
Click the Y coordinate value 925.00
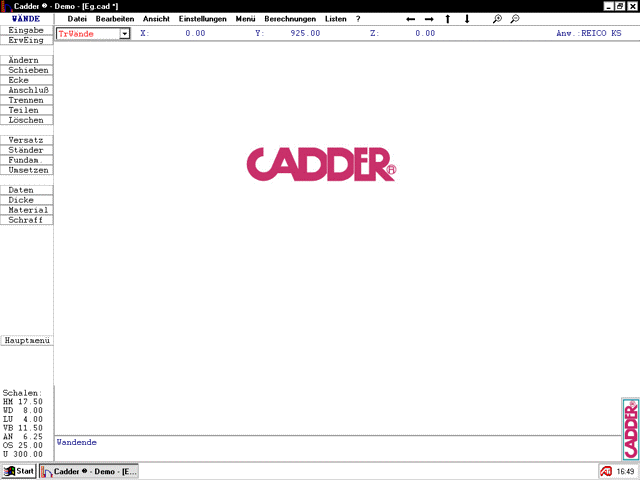click(x=305, y=33)
